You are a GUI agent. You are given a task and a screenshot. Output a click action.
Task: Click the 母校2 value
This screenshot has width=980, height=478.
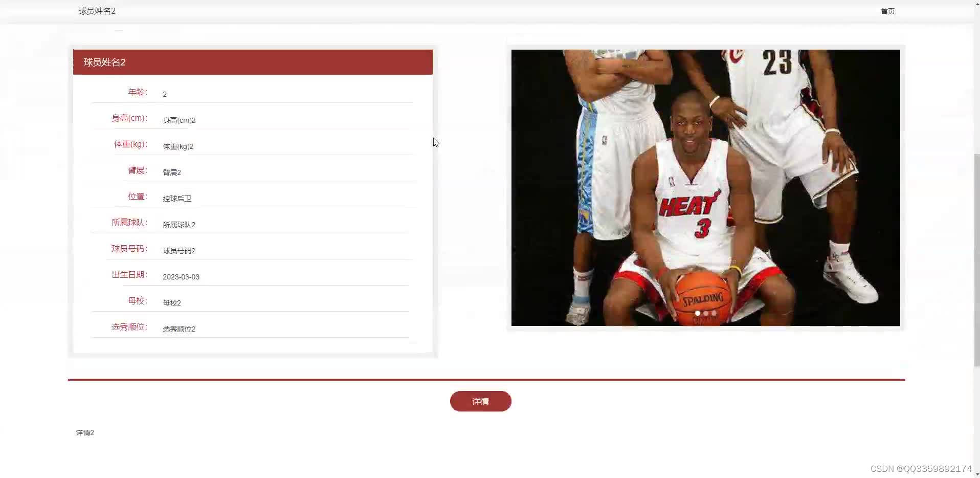(x=172, y=303)
